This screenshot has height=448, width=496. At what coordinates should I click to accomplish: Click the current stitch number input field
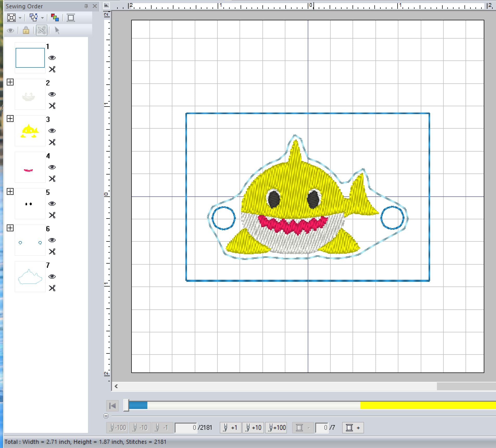pyautogui.click(x=186, y=428)
